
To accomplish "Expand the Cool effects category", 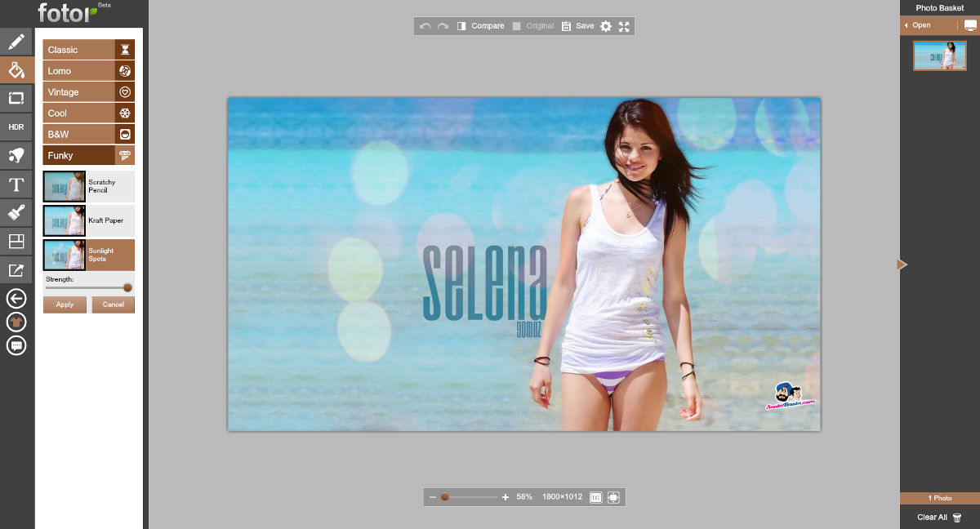I will point(89,113).
